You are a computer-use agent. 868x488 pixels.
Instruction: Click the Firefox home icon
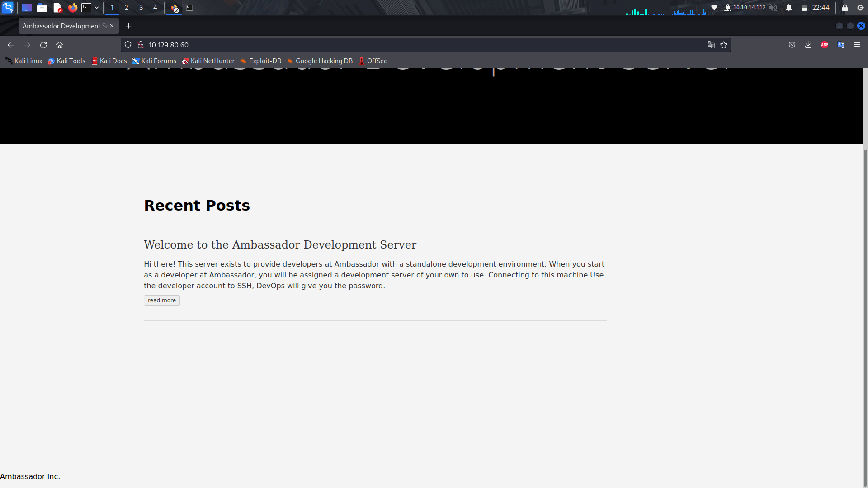[59, 45]
